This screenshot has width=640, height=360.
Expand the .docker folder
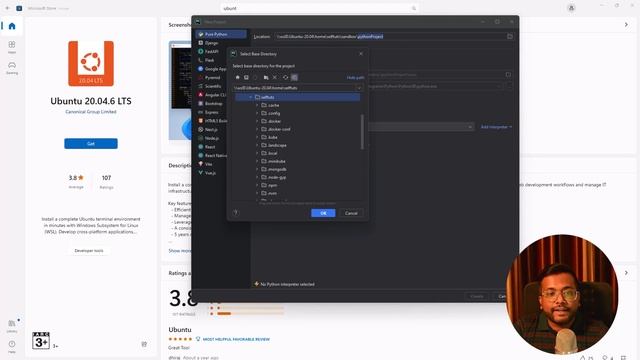pos(257,121)
